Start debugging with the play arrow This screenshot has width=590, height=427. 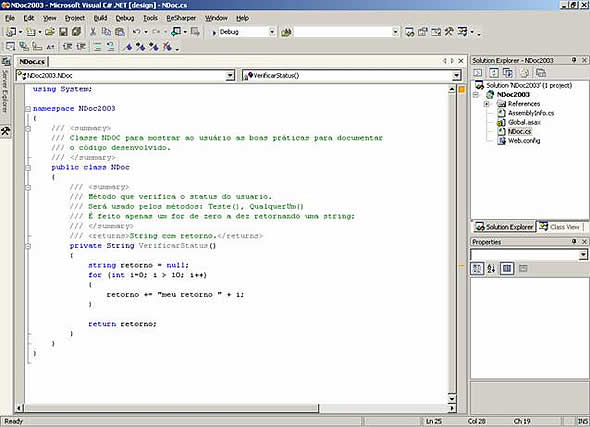pos(214,33)
